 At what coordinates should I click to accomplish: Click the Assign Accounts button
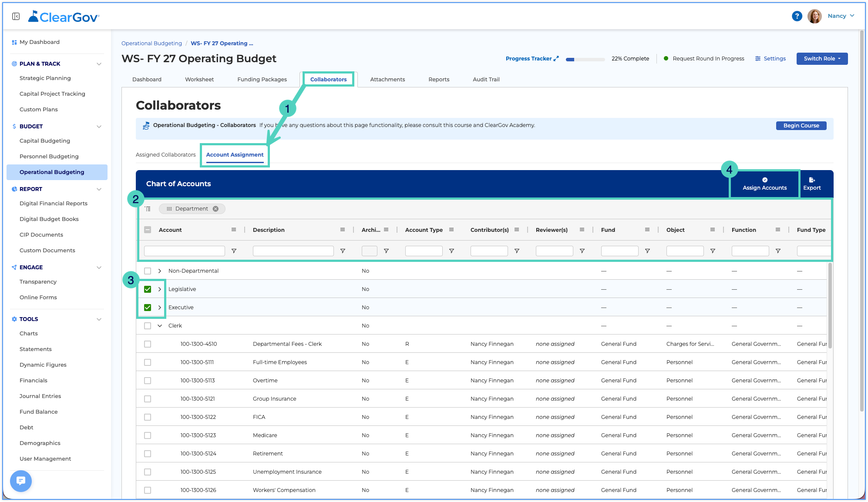tap(764, 184)
